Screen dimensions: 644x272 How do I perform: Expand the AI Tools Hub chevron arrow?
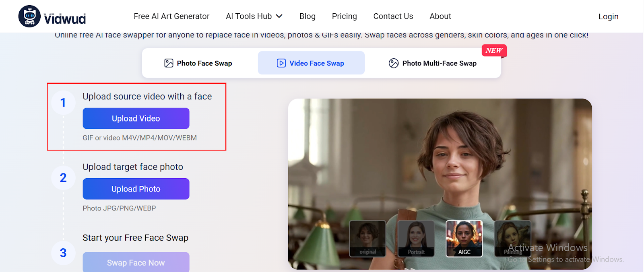tap(279, 16)
